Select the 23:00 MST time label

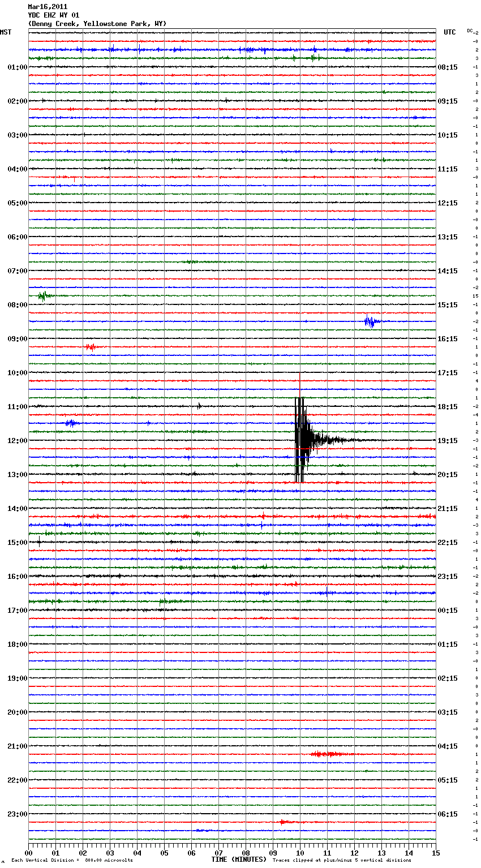pos(18,814)
